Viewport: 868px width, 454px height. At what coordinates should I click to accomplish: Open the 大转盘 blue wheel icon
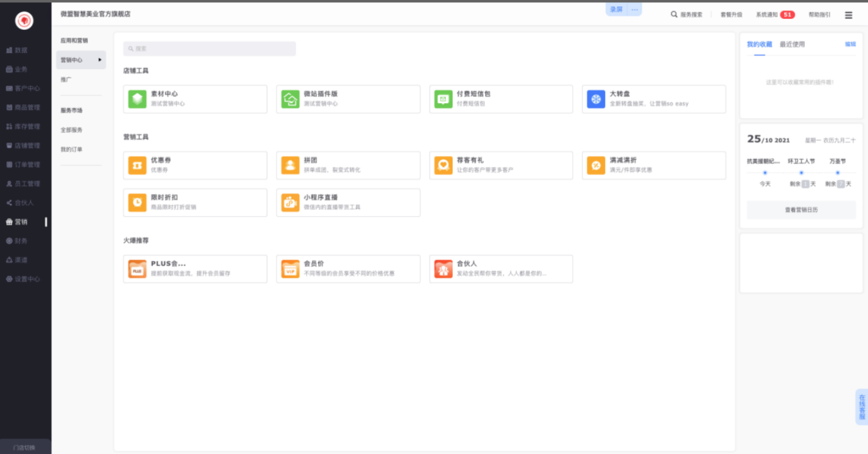(x=596, y=99)
